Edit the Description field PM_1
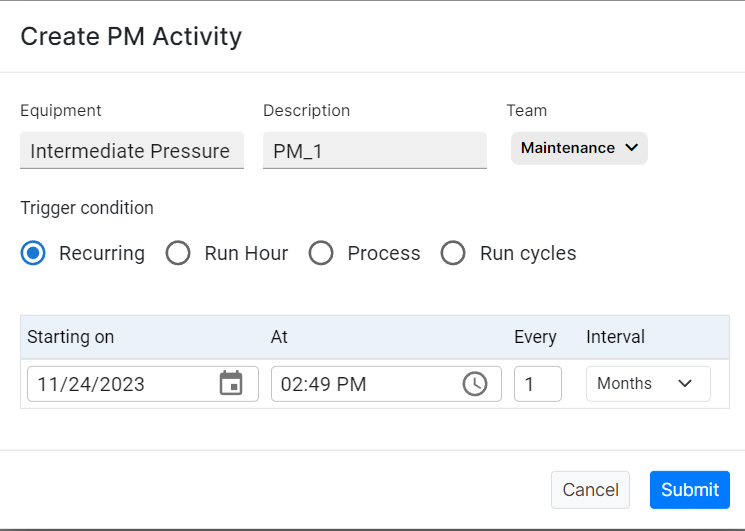Image resolution: width=745 pixels, height=531 pixels. [375, 151]
